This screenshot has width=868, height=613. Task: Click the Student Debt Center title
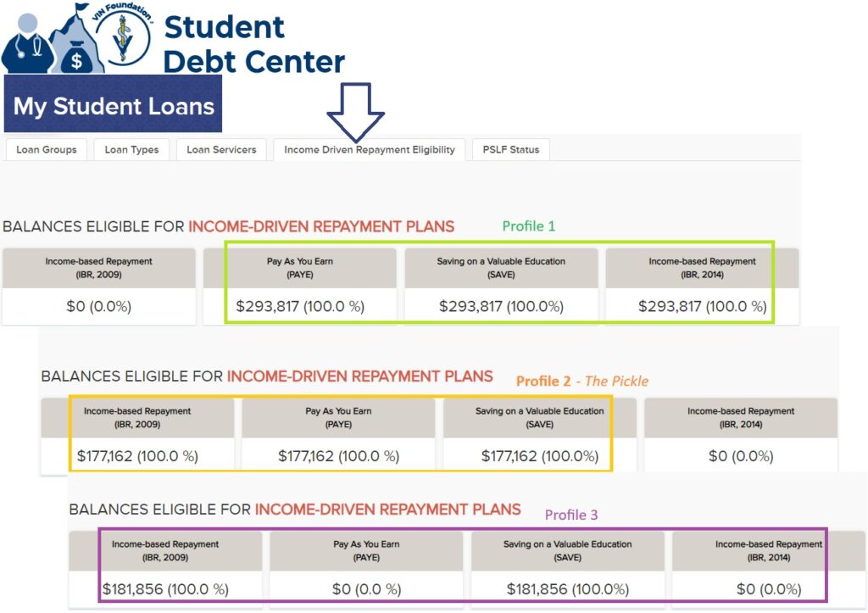[253, 44]
